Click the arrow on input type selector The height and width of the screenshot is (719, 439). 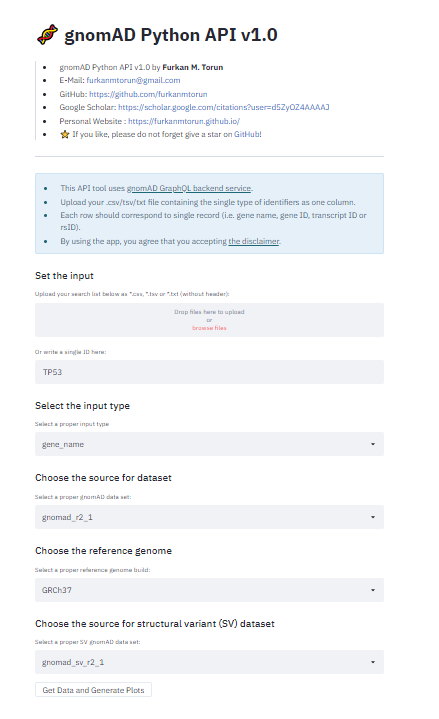tap(372, 444)
